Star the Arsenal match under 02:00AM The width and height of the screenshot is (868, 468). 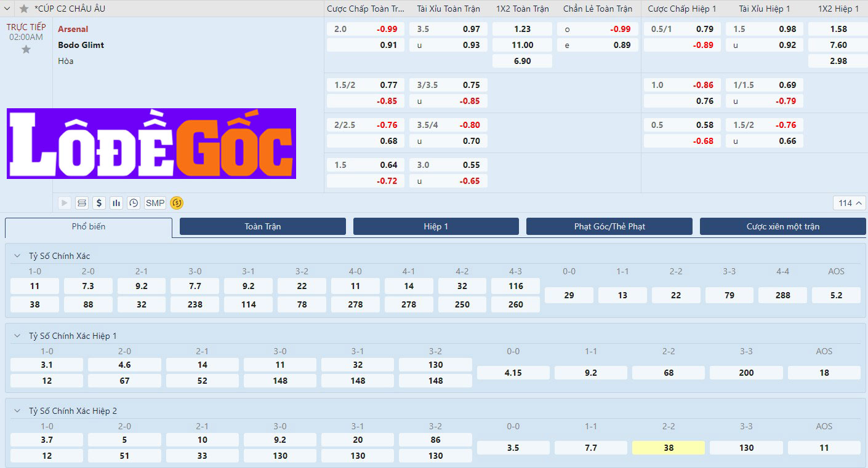point(26,49)
